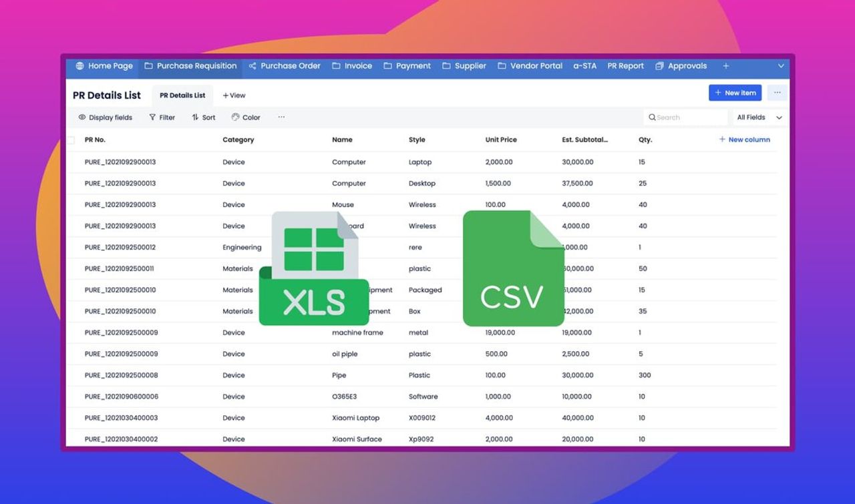Add a New column to the table
Image resolution: width=855 pixels, height=504 pixels.
(744, 140)
